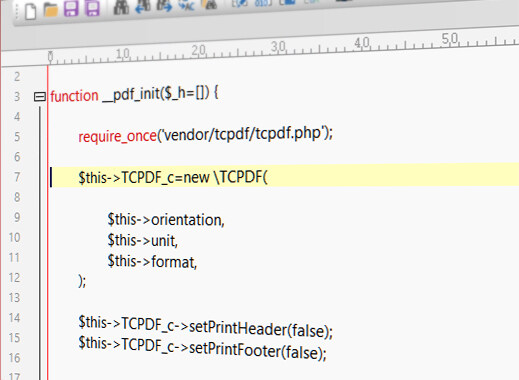Click ruler at column 40 mark

tap(362, 43)
